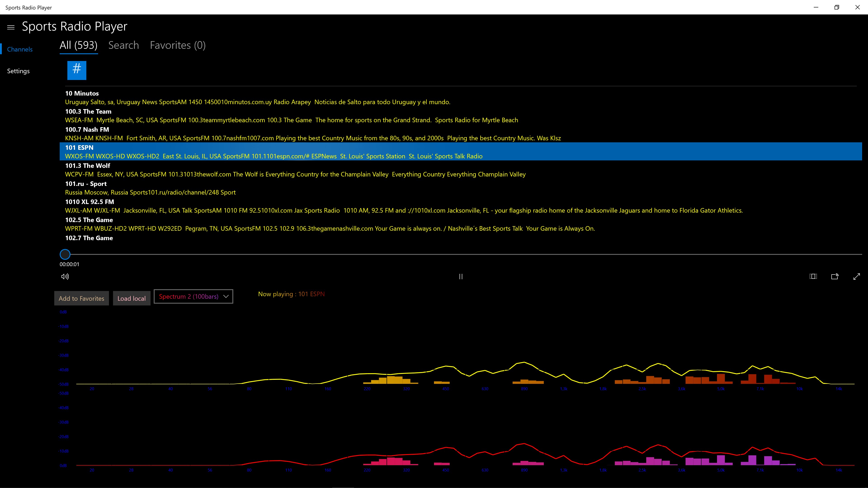The width and height of the screenshot is (868, 488).
Task: Click the blue # group header tile
Action: pos(77,70)
